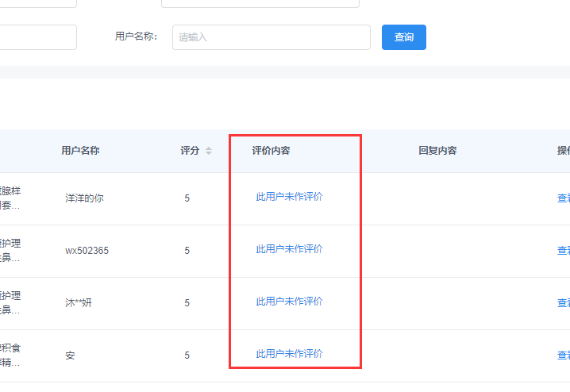The width and height of the screenshot is (570, 392).
Task: Sort by the 评分 column header
Action: [190, 151]
